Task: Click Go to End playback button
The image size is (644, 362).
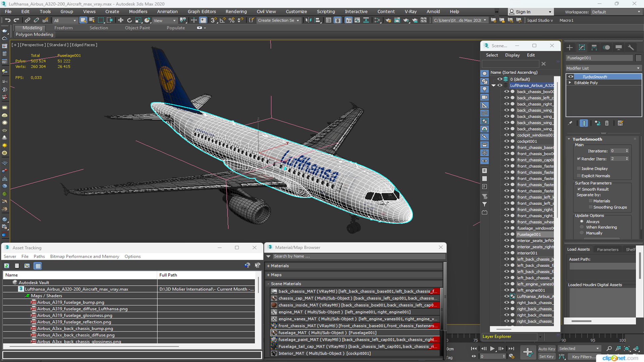Action: (511, 349)
